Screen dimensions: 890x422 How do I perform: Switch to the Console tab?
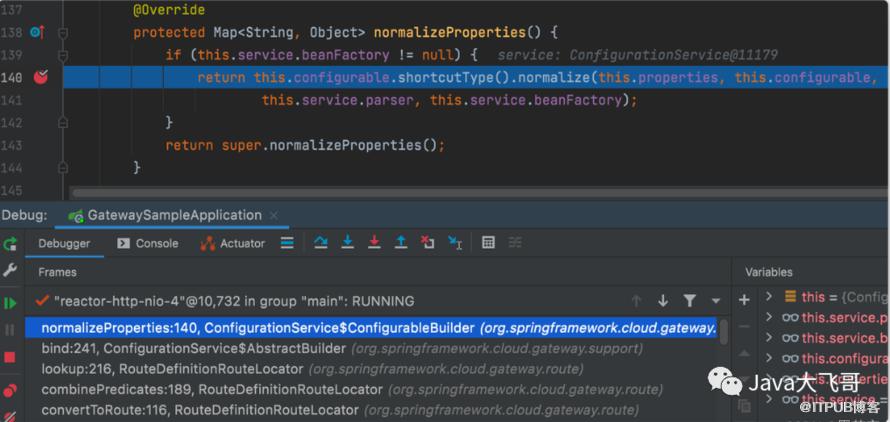point(148,243)
